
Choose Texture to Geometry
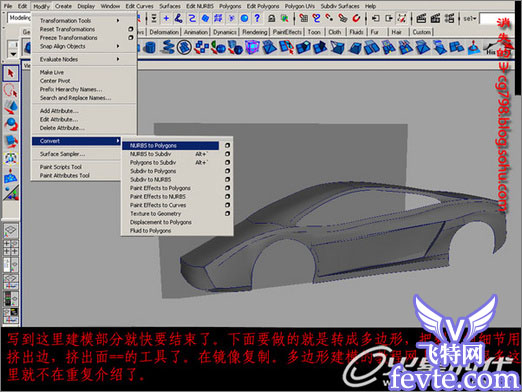155,214
